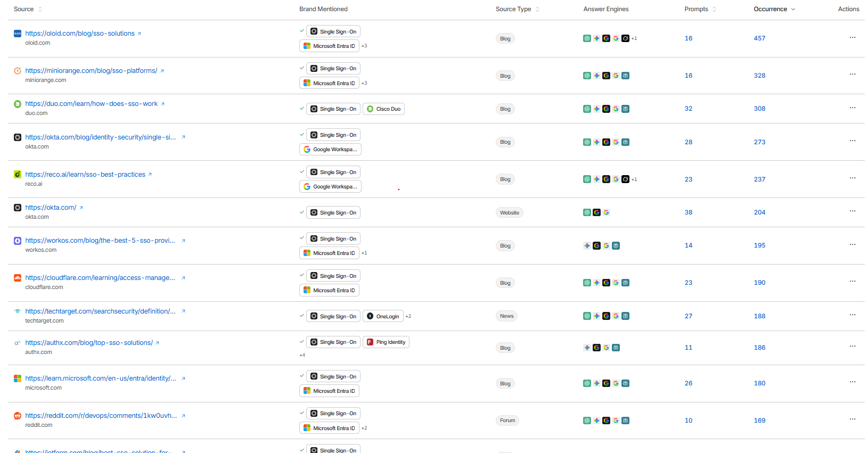This screenshot has width=868, height=453.
Task: Show +1 more answer engines in reco.ai row
Action: pyautogui.click(x=634, y=179)
